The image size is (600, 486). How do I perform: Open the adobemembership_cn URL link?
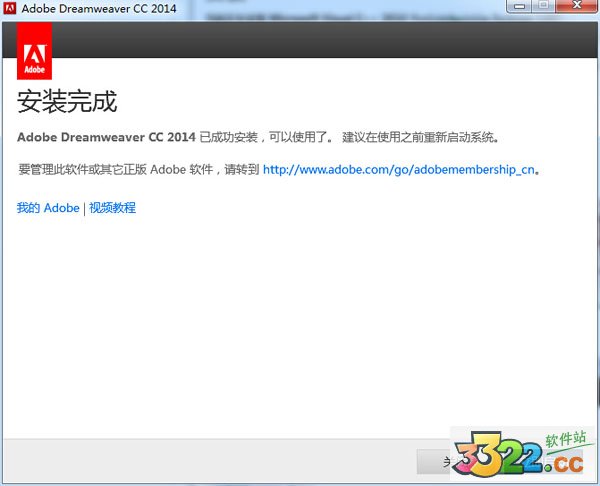click(x=399, y=170)
